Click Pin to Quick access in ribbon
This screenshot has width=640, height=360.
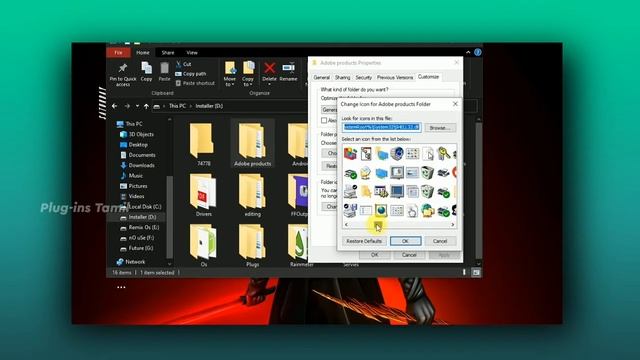[123, 74]
